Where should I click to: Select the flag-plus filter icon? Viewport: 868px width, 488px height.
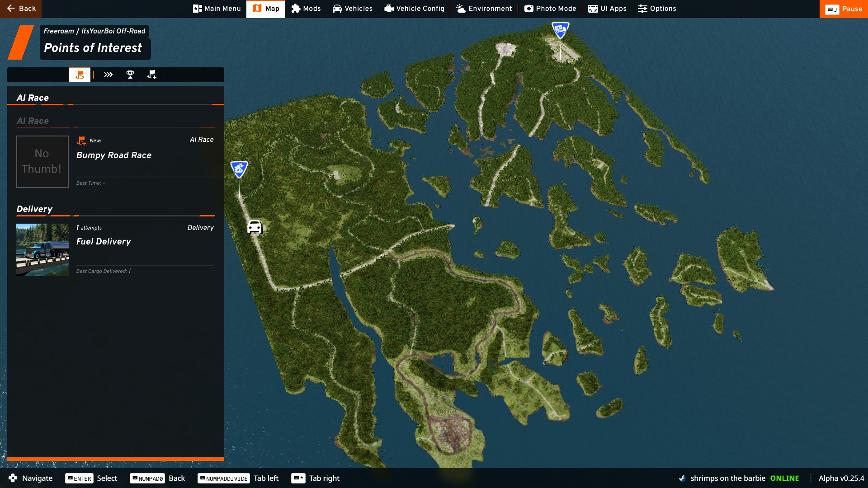152,75
